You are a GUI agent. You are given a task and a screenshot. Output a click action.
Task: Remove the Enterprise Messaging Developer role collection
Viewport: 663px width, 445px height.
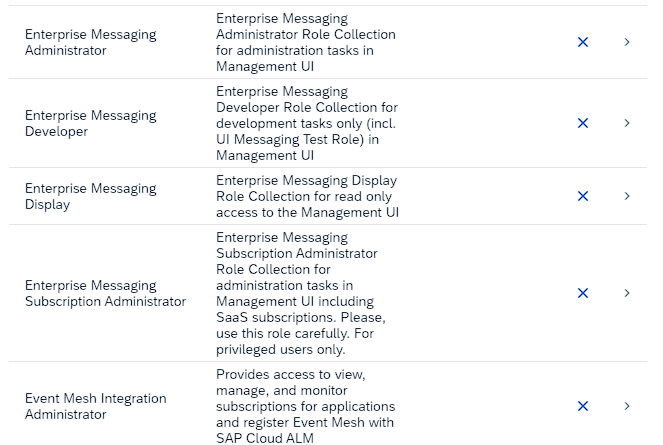point(583,123)
